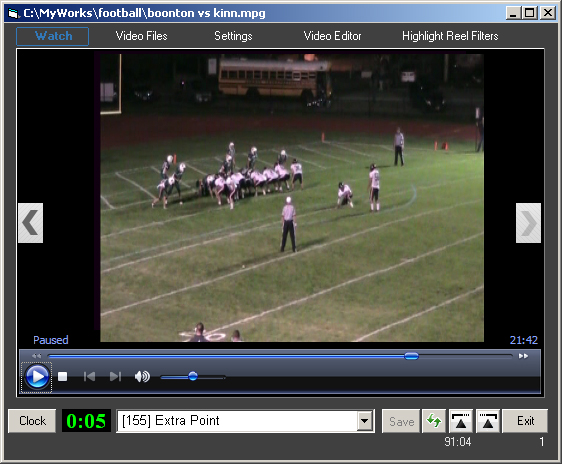This screenshot has width=562, height=464.
Task: Click the volume slider handle
Action: click(x=193, y=376)
